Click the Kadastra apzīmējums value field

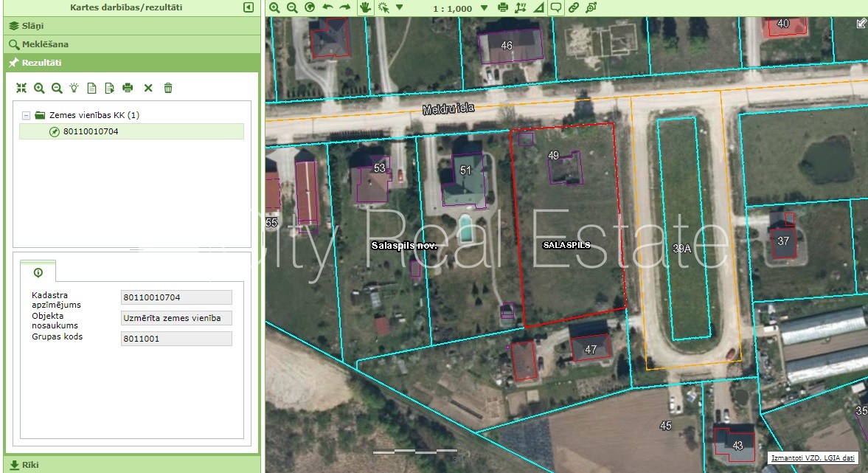(x=176, y=297)
